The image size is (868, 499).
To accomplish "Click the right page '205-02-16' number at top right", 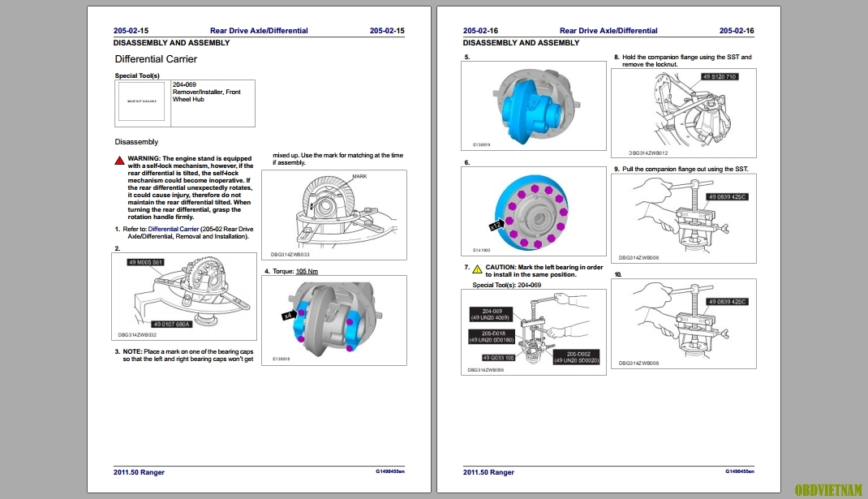I will click(x=737, y=31).
